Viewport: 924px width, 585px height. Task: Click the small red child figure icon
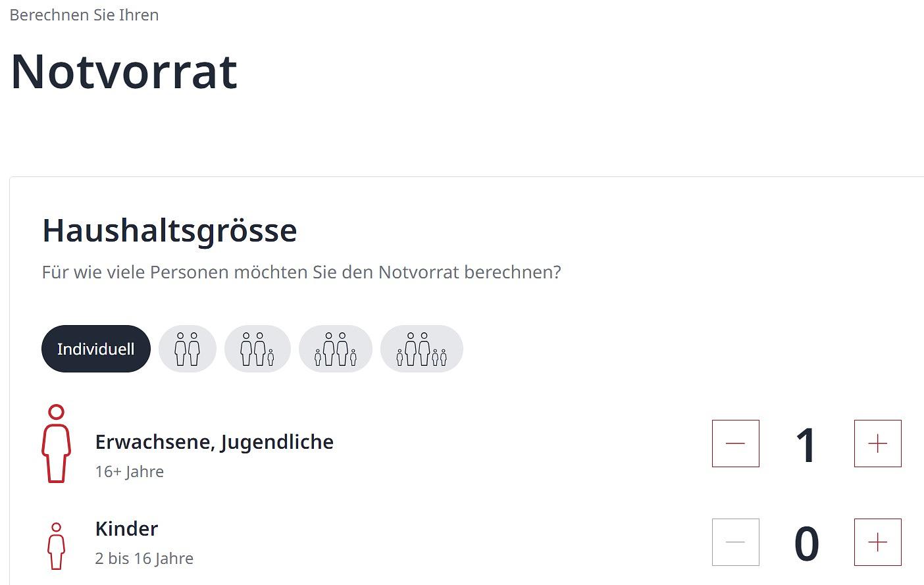pos(57,546)
